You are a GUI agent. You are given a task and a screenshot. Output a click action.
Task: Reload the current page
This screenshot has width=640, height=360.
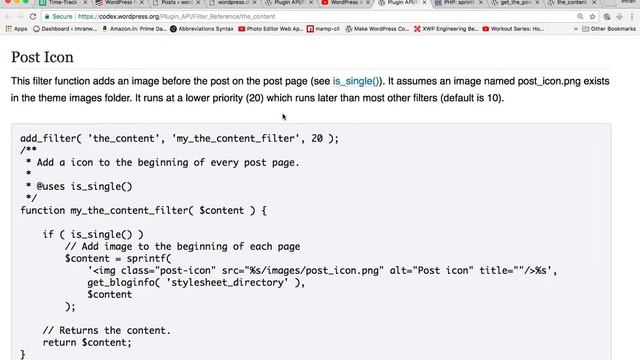point(33,17)
